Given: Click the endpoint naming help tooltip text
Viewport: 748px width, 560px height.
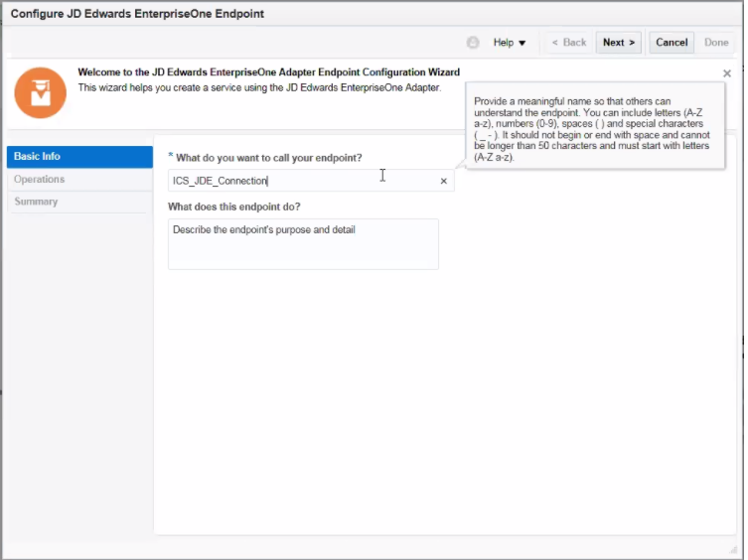Looking at the screenshot, I should [592, 129].
